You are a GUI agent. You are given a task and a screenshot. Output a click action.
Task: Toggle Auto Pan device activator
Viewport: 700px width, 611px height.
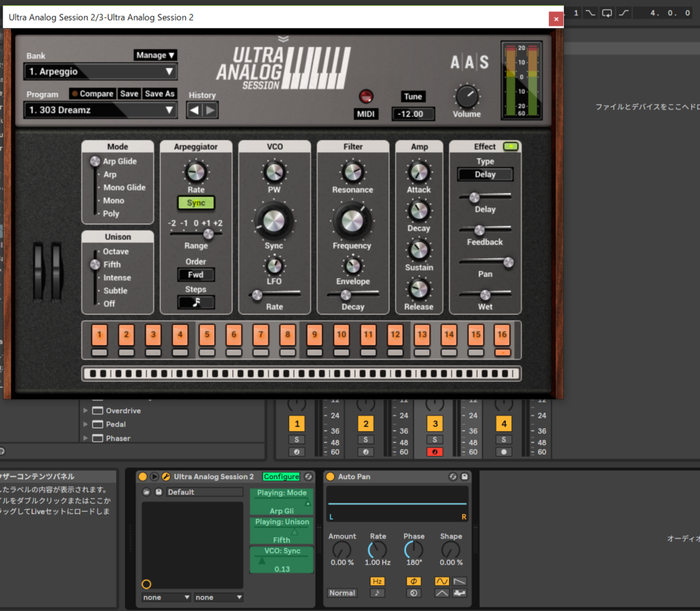pyautogui.click(x=330, y=476)
